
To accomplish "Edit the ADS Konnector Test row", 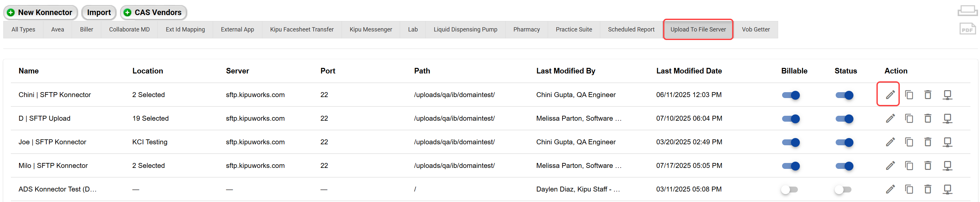I will tap(890, 189).
